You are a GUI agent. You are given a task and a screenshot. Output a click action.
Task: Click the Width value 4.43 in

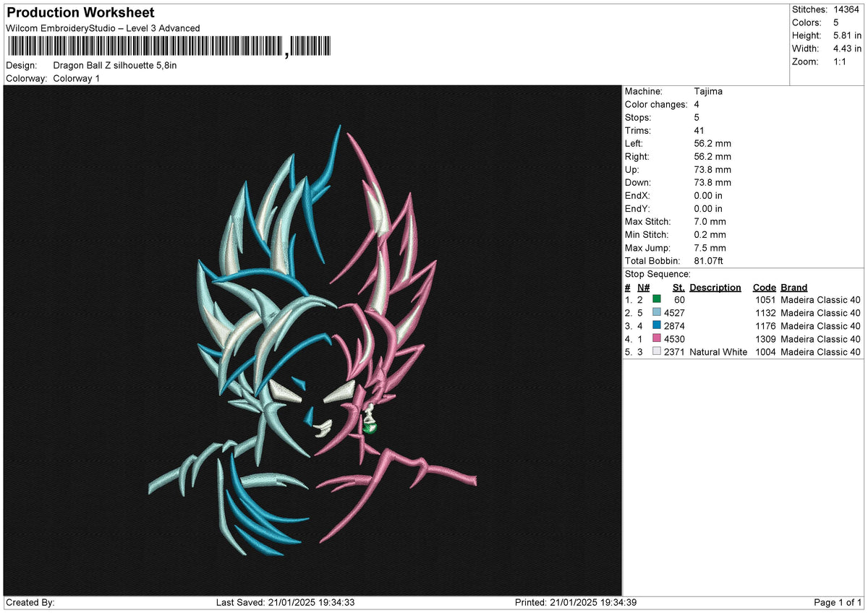[848, 48]
